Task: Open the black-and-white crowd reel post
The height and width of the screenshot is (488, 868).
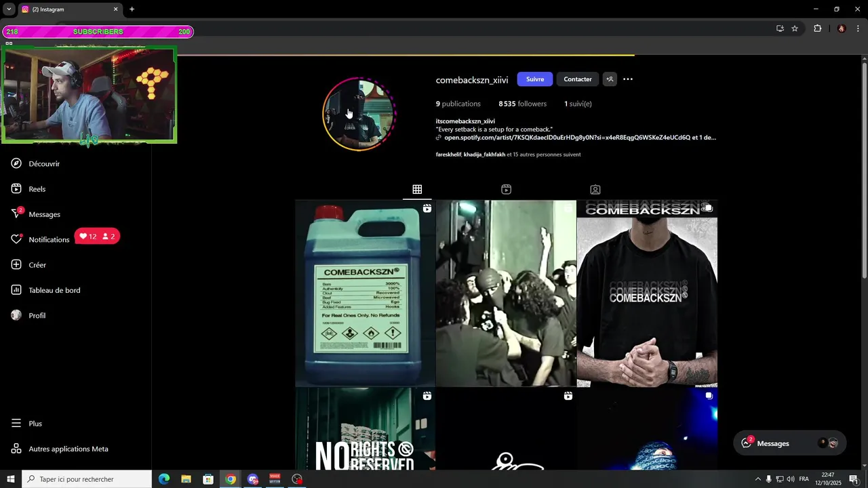Action: (506, 293)
